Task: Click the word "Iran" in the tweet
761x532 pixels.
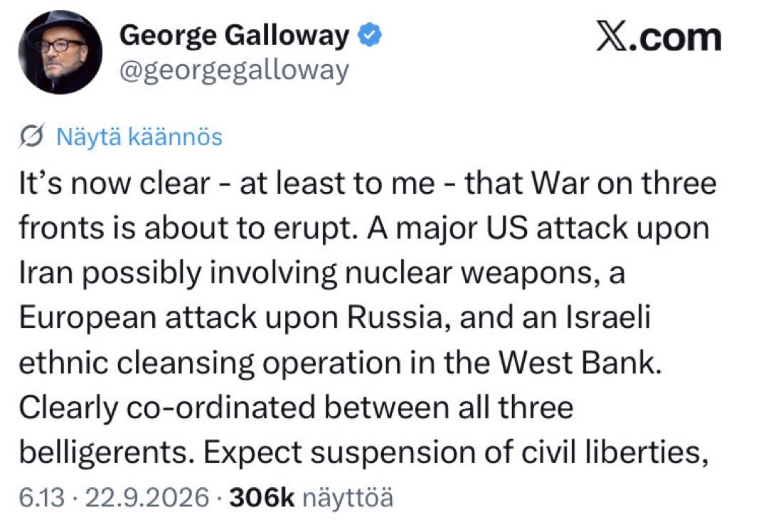Action: [x=46, y=273]
